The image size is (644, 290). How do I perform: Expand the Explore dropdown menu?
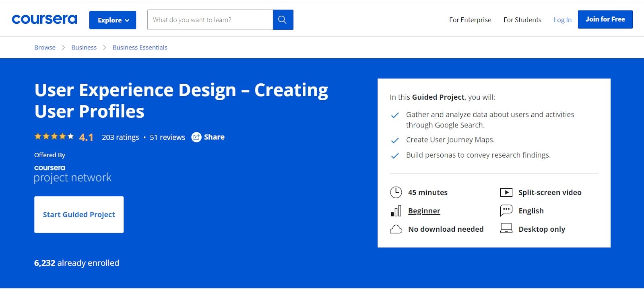(x=113, y=20)
